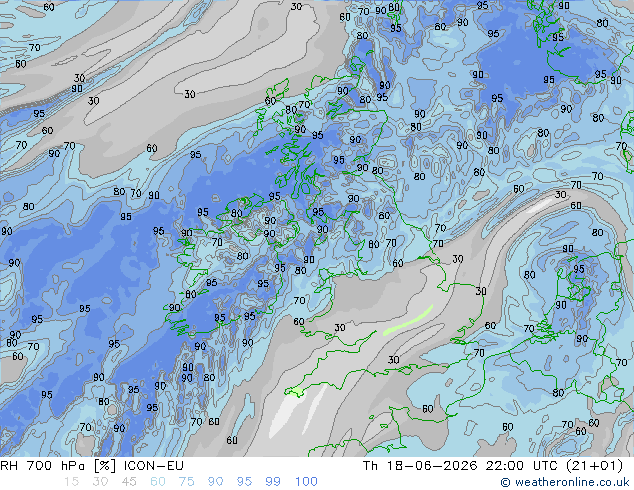Viewport: 634px width, 490px height.
Task: Click the legend value 99
Action: pyautogui.click(x=273, y=482)
